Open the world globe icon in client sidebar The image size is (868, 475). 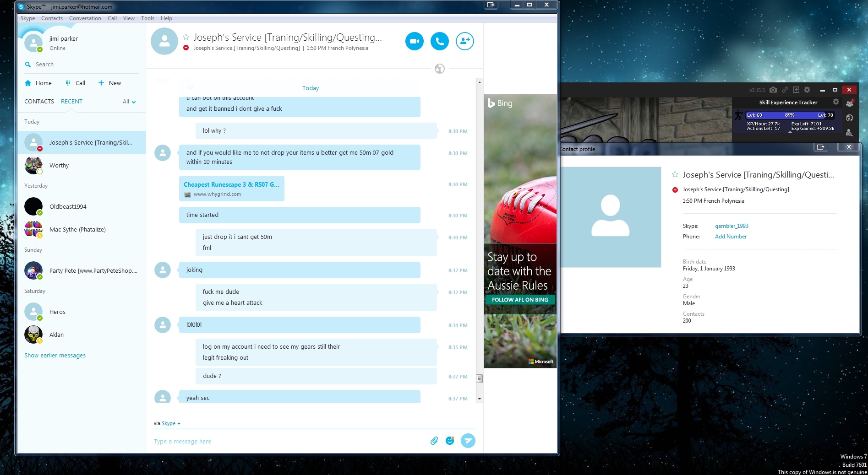(850, 118)
